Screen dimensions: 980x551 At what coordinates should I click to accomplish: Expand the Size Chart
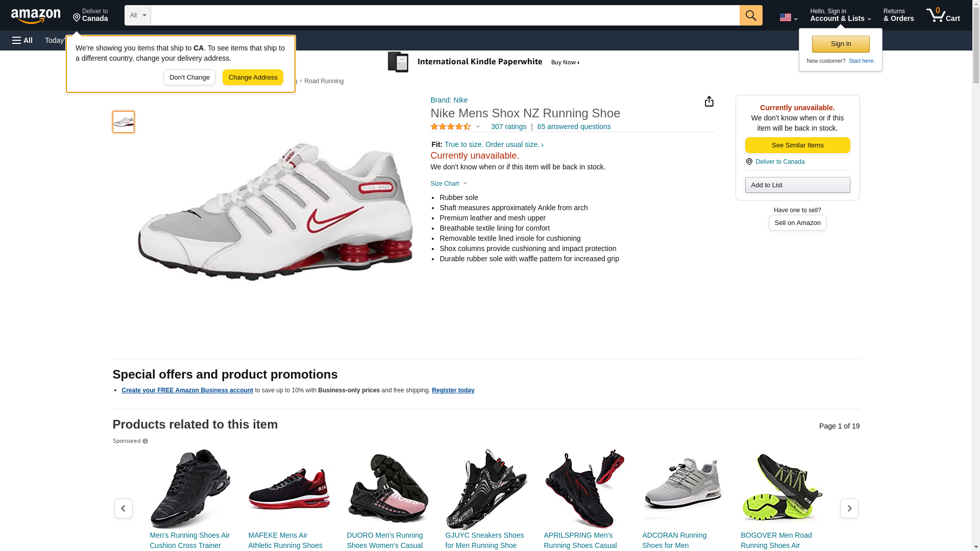pos(449,184)
